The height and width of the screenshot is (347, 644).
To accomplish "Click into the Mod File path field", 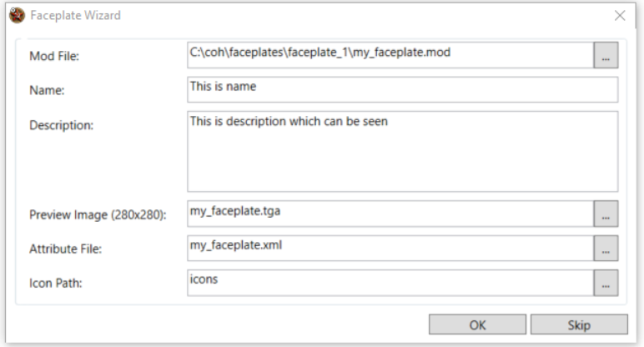I will (x=390, y=55).
